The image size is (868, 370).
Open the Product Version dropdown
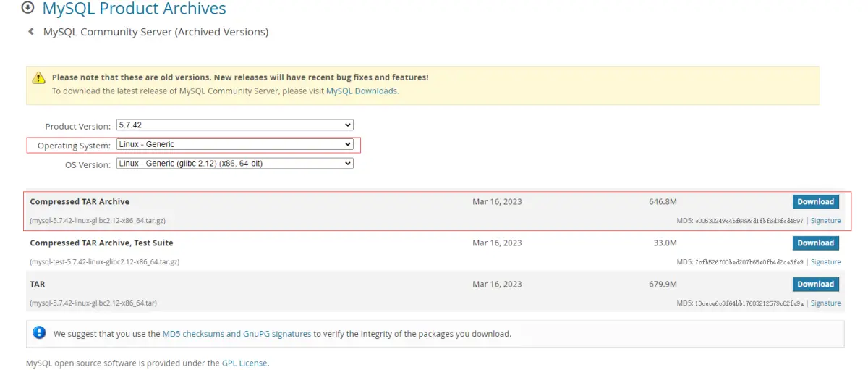click(235, 125)
